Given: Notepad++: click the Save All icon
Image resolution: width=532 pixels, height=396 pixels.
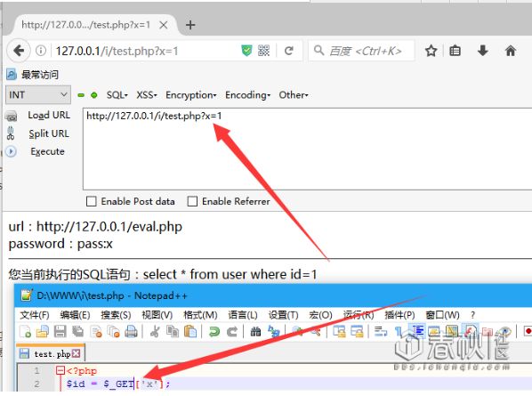Looking at the screenshot, I should point(78,332).
